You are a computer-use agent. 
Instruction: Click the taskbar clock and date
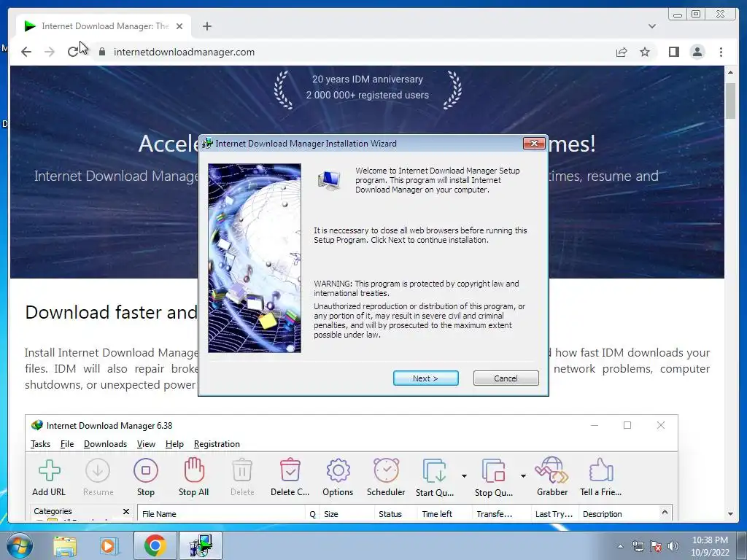point(710,546)
